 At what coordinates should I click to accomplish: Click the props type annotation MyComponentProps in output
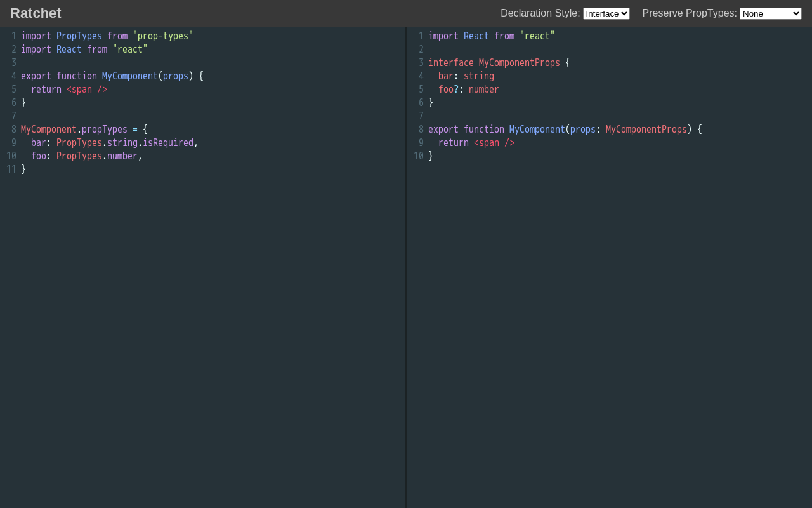646,130
